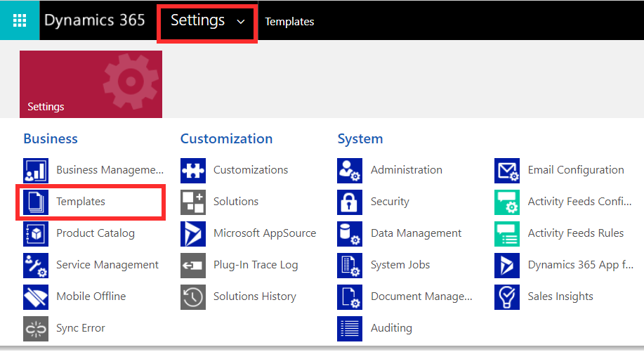This screenshot has width=644, height=352.
Task: Click the Document Management icon
Action: click(350, 297)
